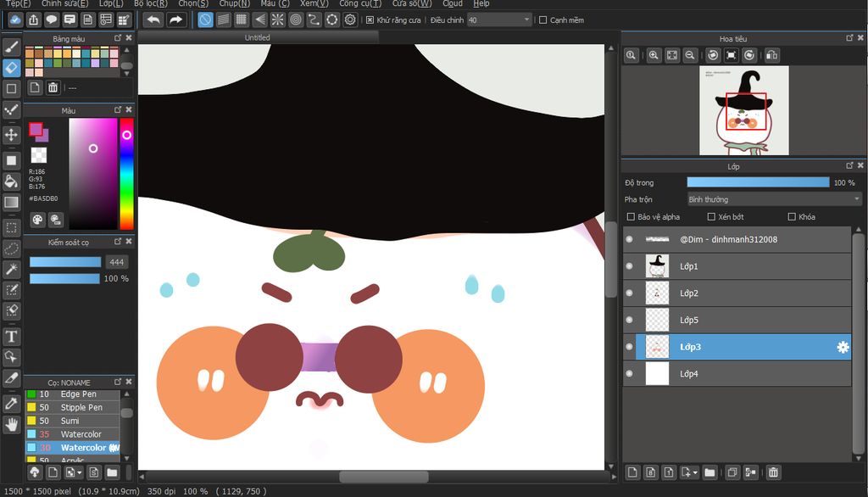
Task: Check the Khóa lock option
Action: 792,216
